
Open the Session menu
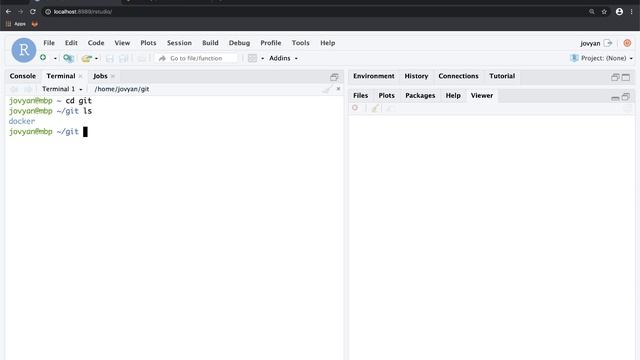(x=179, y=43)
